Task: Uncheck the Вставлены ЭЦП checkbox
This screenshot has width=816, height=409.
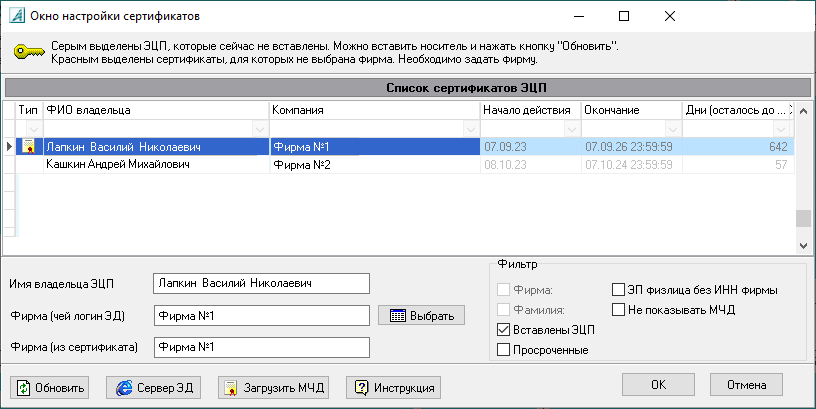Action: (504, 330)
